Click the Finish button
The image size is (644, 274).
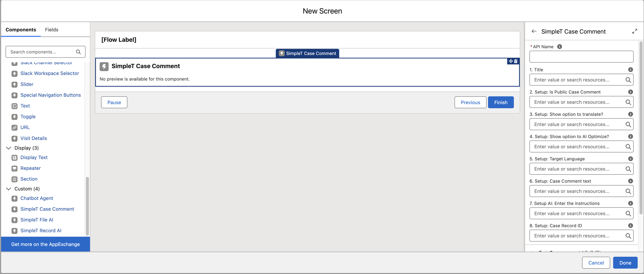tap(501, 102)
